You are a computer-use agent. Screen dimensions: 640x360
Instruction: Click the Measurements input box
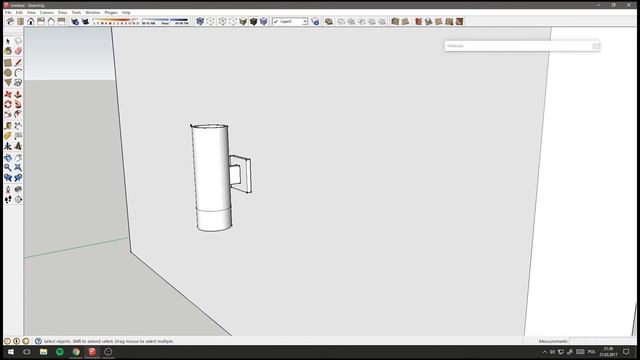602,341
